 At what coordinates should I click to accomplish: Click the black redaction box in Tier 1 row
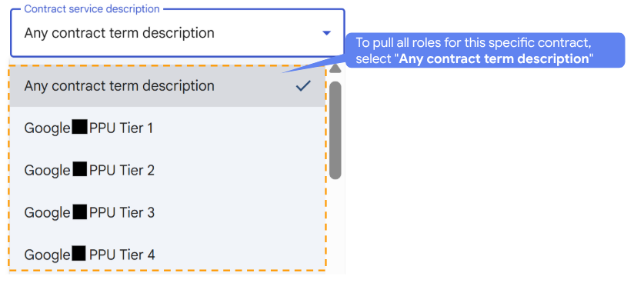pos(80,127)
